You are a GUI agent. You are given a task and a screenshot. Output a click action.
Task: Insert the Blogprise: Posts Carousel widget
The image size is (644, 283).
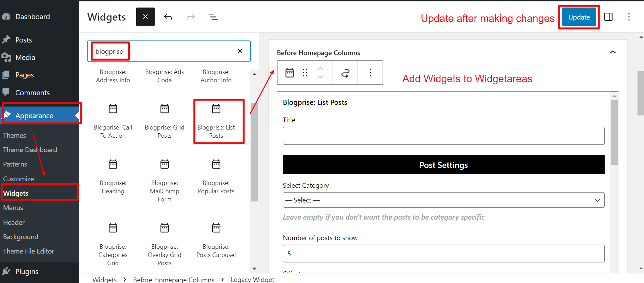pos(216,241)
